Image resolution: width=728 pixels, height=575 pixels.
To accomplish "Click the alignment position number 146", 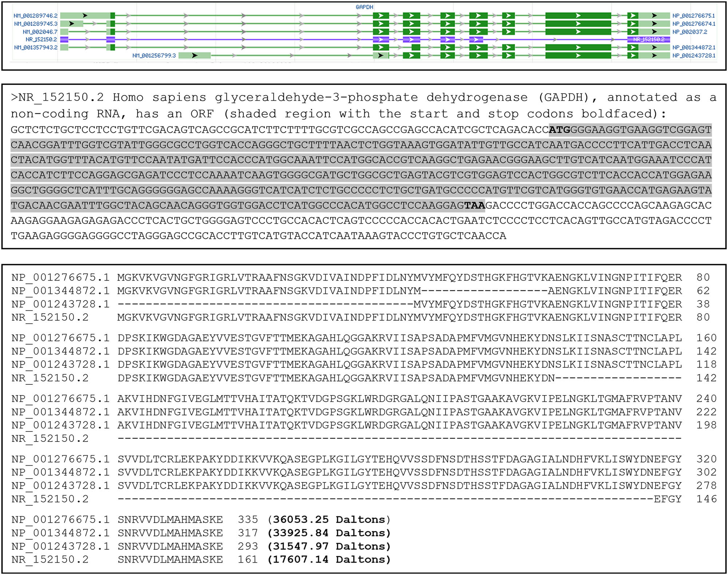I will pyautogui.click(x=707, y=499).
